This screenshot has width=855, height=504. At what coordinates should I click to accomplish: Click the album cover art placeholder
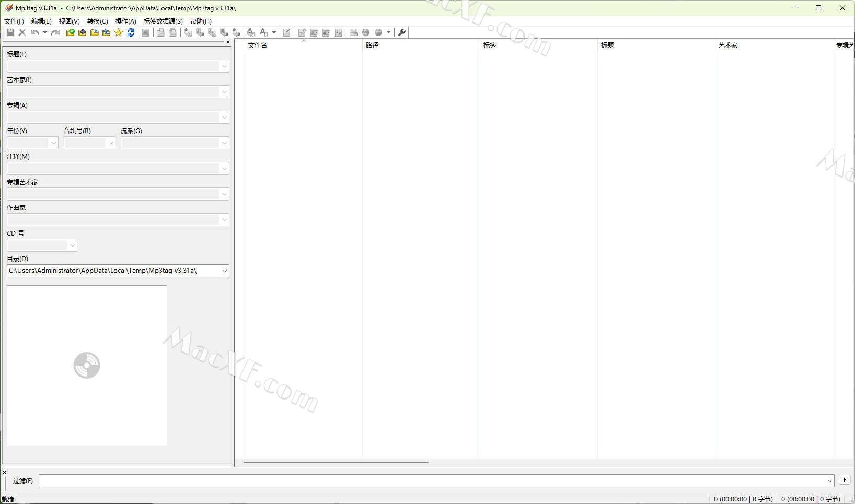coord(87,365)
